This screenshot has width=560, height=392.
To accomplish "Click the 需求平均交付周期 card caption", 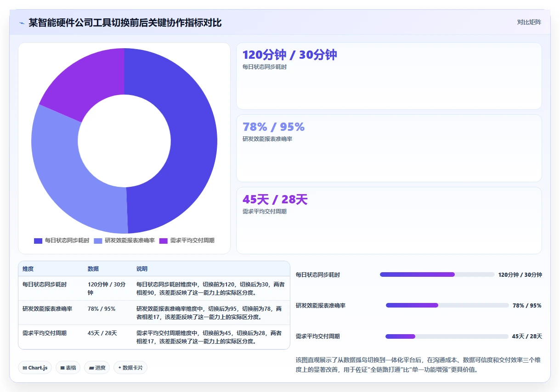I will coord(265,212).
